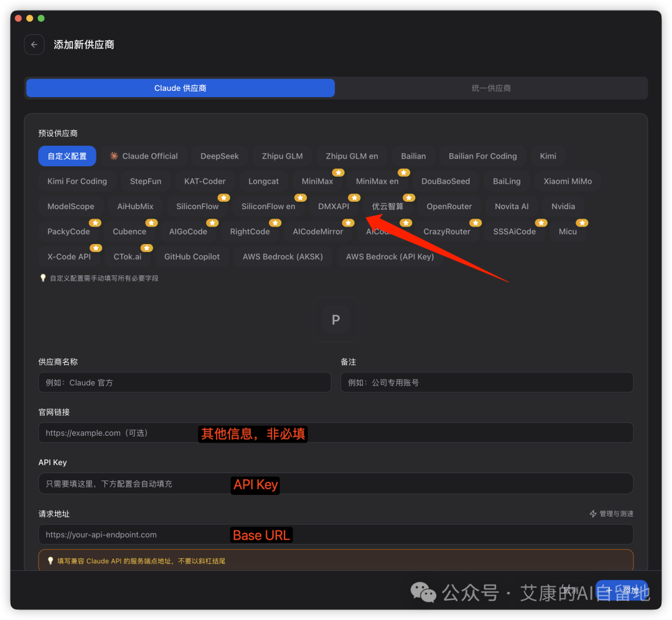Select the GitHub Copilot preset
The image size is (672, 620).
pyautogui.click(x=192, y=257)
